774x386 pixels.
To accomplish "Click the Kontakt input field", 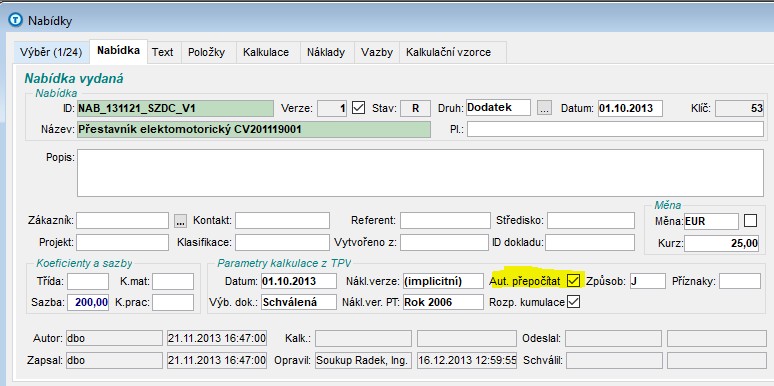I will 282,221.
